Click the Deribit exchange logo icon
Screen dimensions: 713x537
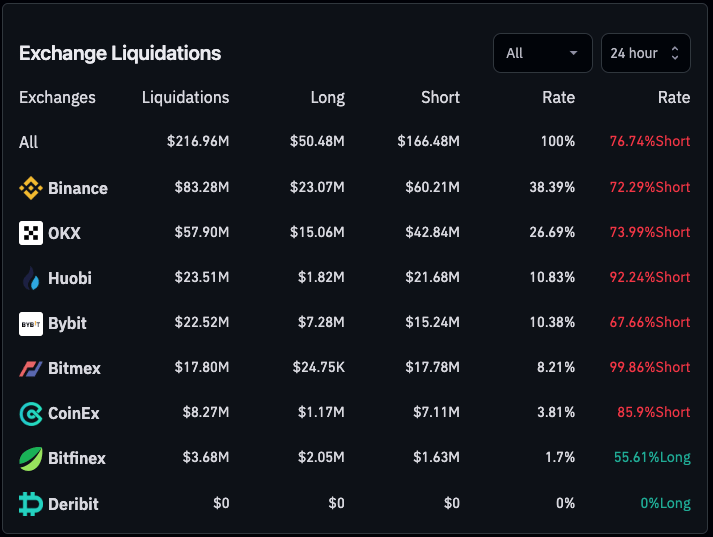point(31,503)
